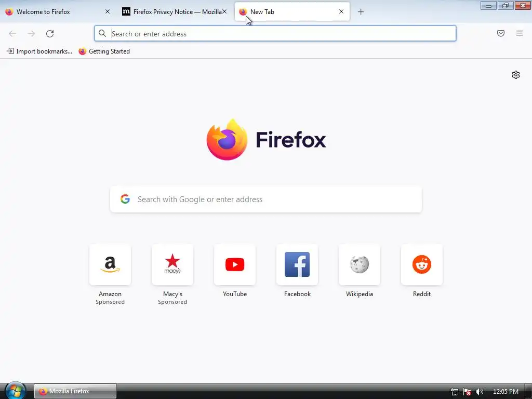Restore down the Firefox window

coord(506,6)
